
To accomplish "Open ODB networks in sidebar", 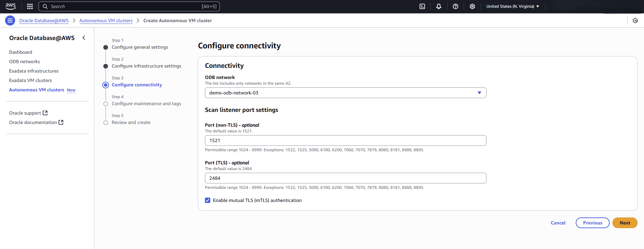I will 24,61.
